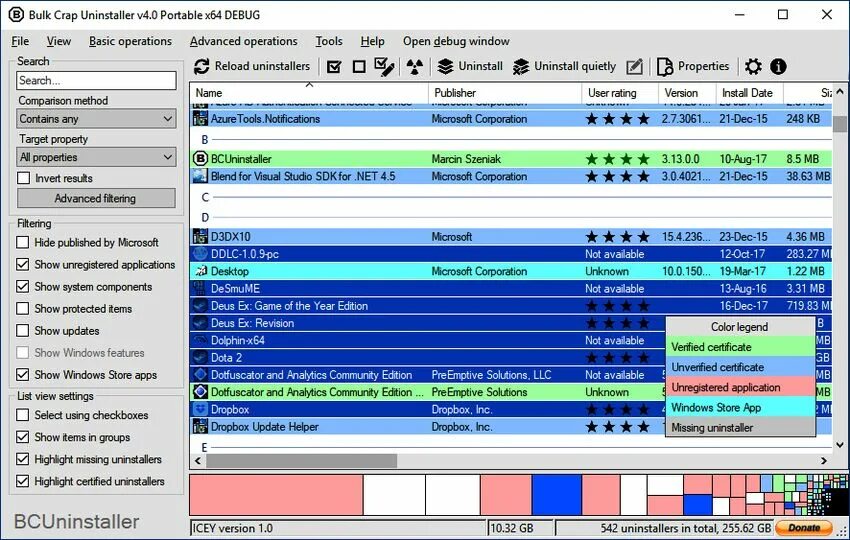Click the Dropbox Update Helper row icon

click(x=201, y=427)
